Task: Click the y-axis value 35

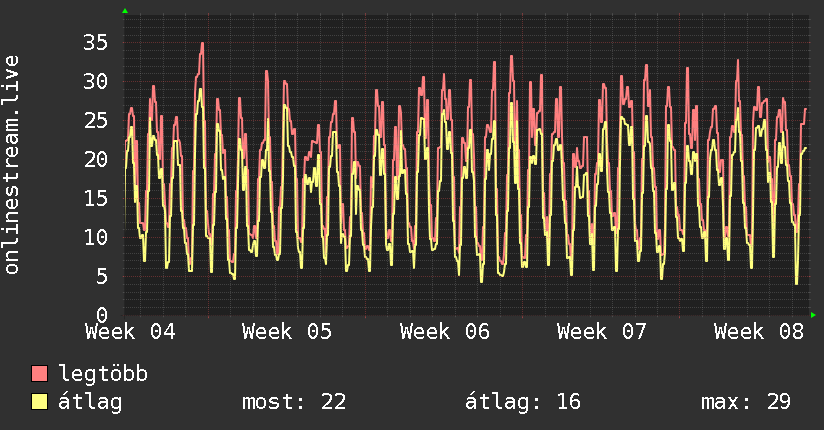Action: (x=96, y=43)
